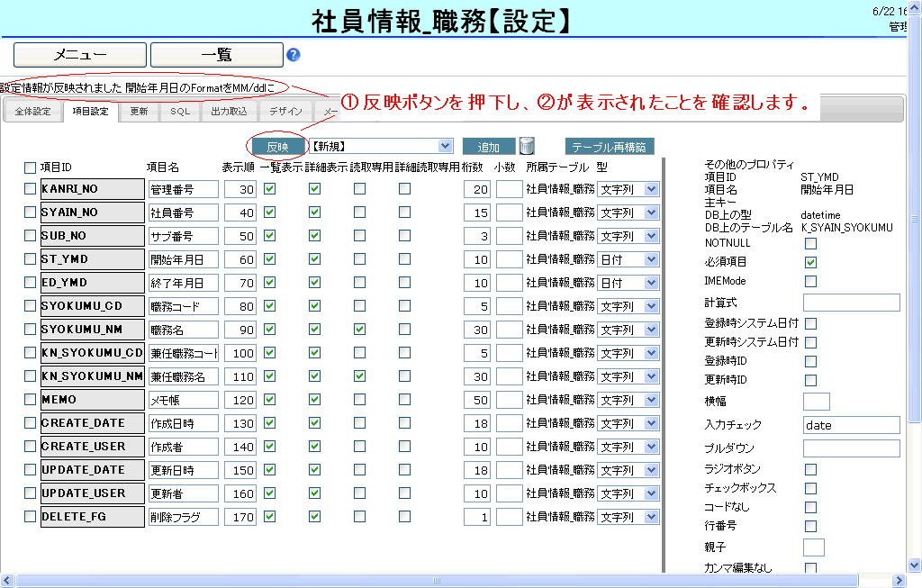The width and height of the screenshot is (922, 588).
Task: Open the デザイン tab
Action: point(285,112)
